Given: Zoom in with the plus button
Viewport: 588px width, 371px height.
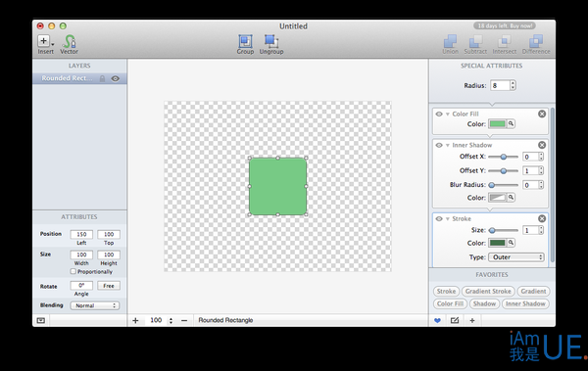Looking at the screenshot, I should pos(135,320).
